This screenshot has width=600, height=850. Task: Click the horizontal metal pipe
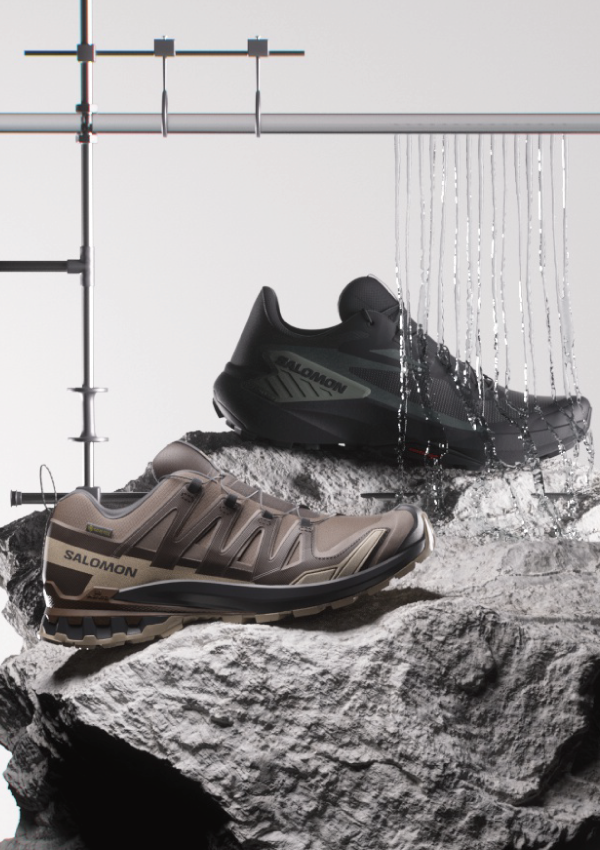pyautogui.click(x=300, y=123)
